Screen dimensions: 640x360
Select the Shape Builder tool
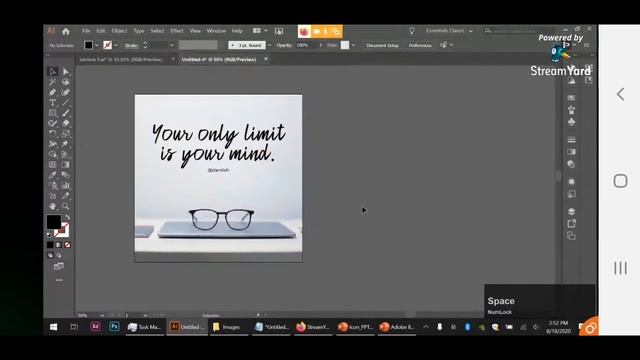(x=53, y=154)
